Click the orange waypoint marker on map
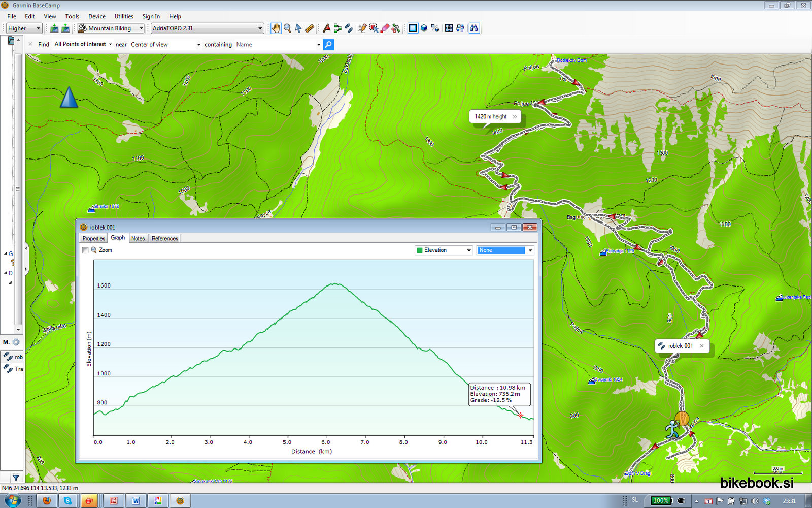The image size is (812, 508). 682,419
